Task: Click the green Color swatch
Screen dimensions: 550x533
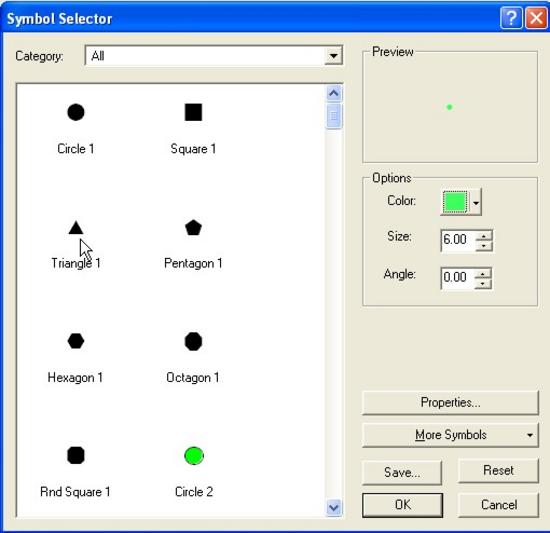Action: point(455,202)
